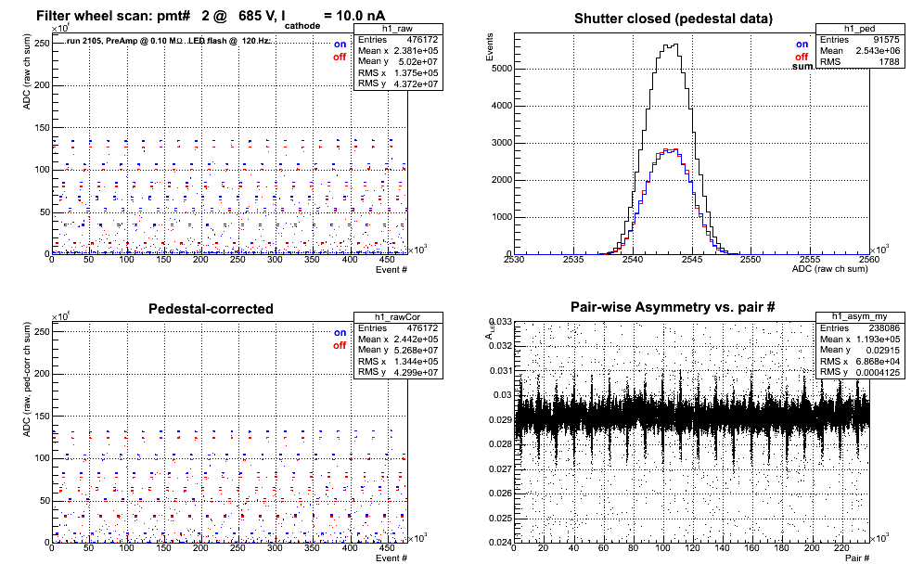Click 'Event #' axis label under the raw scan plot

[391, 270]
